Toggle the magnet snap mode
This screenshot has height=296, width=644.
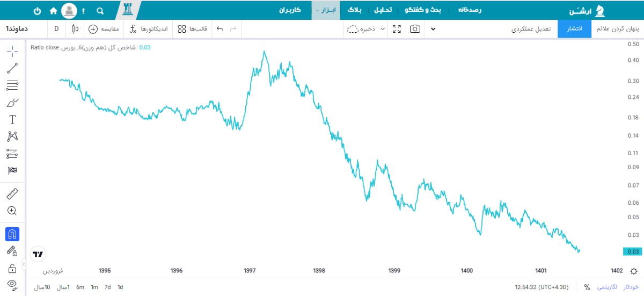(12, 234)
